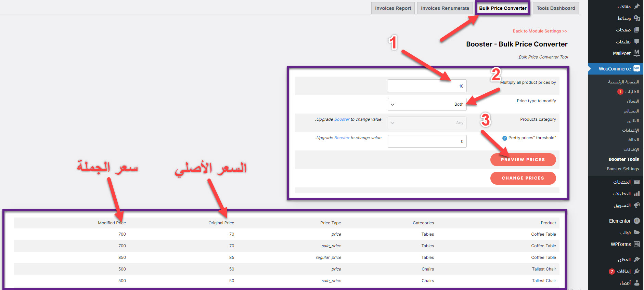Click the multiply prices input field

(427, 86)
